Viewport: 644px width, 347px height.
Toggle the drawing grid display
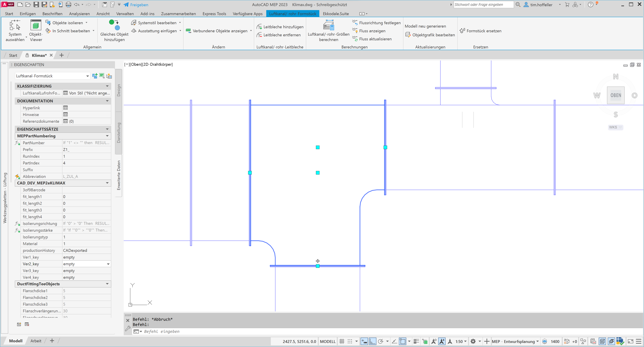342,341
